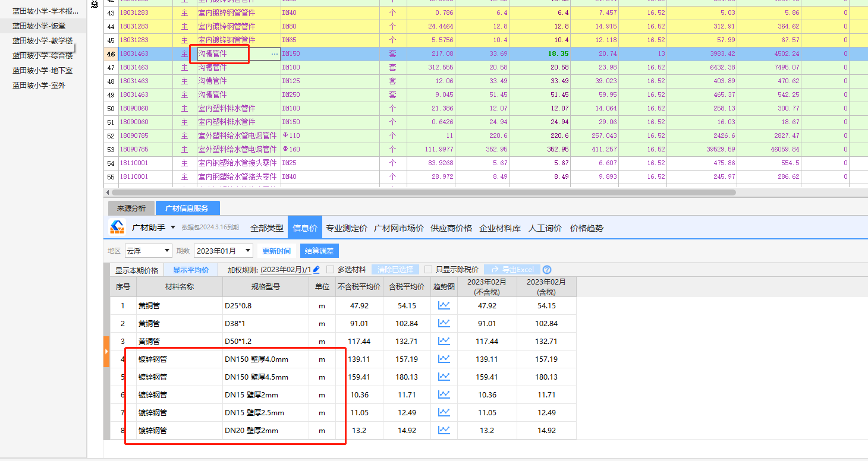Screen dimensions: 868x461
Task: Click the DN20 壁厚2mm specification cell
Action: pos(266,430)
